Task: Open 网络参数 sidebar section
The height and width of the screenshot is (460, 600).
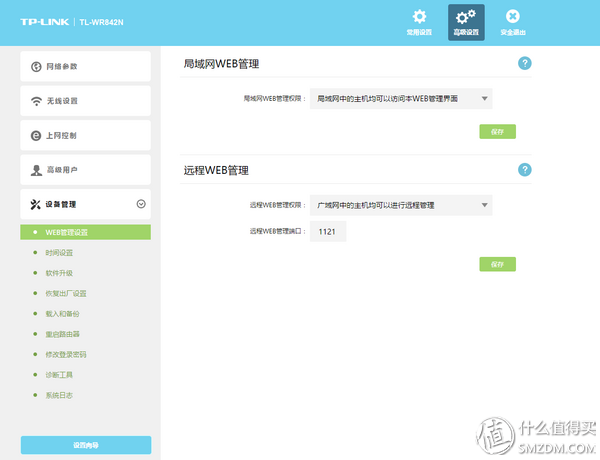Action: tap(85, 67)
